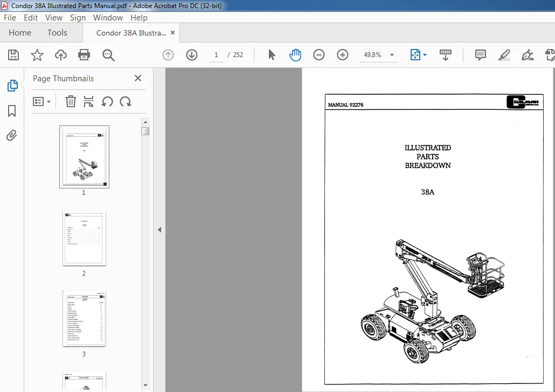This screenshot has width=555, height=392.
Task: Activate the Hand pan tool
Action: point(295,55)
